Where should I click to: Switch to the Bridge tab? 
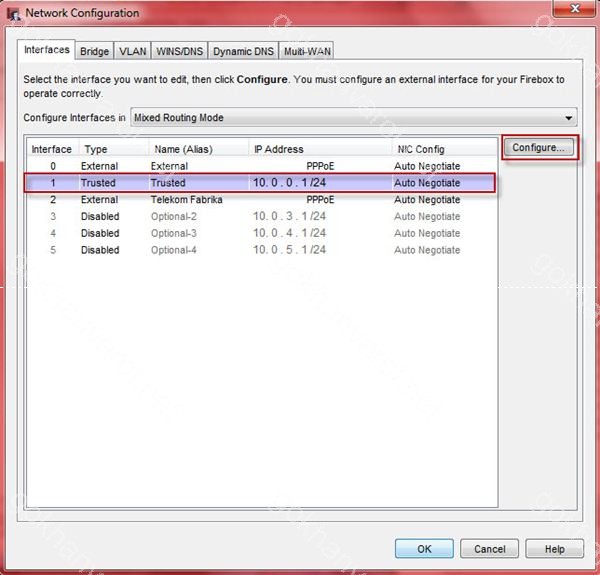pos(95,51)
